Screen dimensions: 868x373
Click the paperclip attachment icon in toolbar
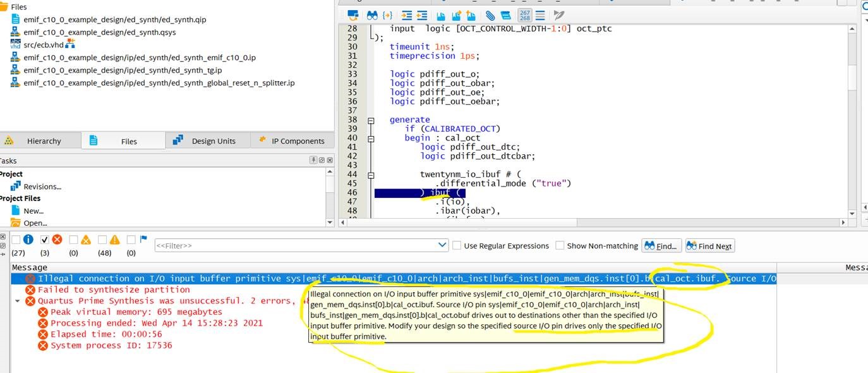coord(490,15)
